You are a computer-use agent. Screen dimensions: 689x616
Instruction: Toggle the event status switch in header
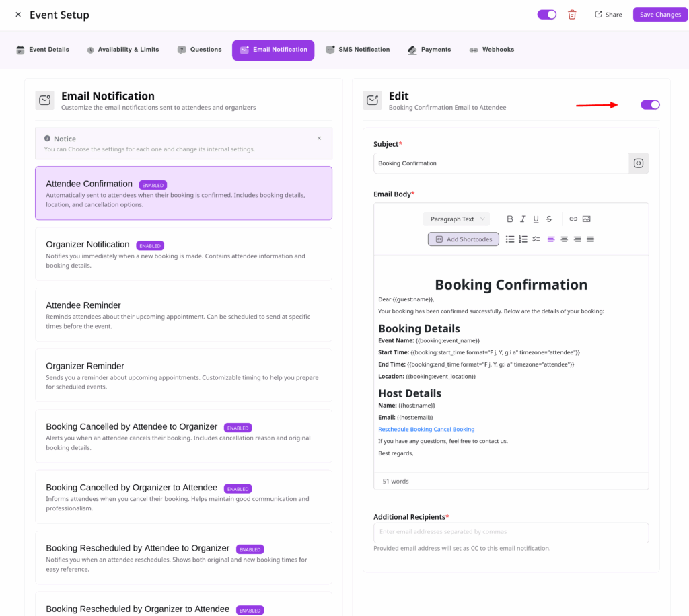coord(546,15)
